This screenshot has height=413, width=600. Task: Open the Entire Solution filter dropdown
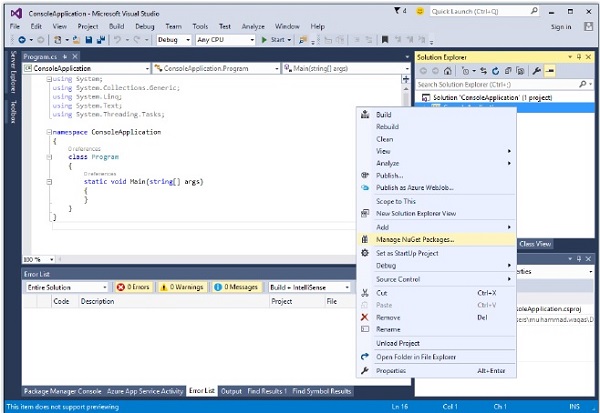click(x=67, y=287)
